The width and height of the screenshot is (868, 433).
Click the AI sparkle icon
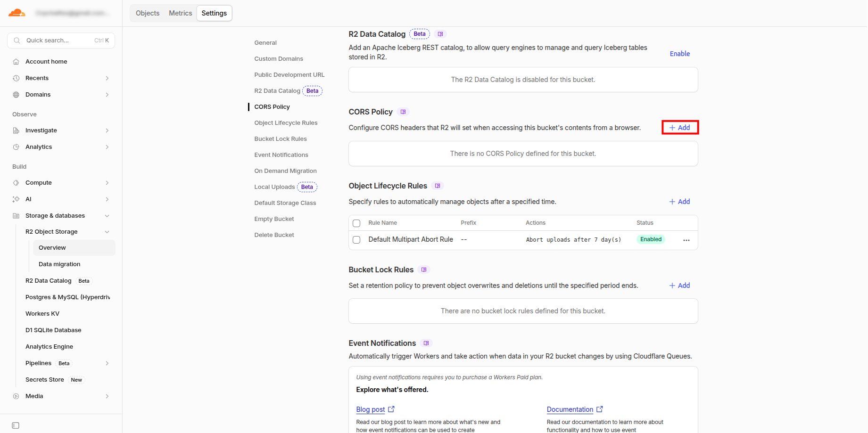pyautogui.click(x=16, y=199)
